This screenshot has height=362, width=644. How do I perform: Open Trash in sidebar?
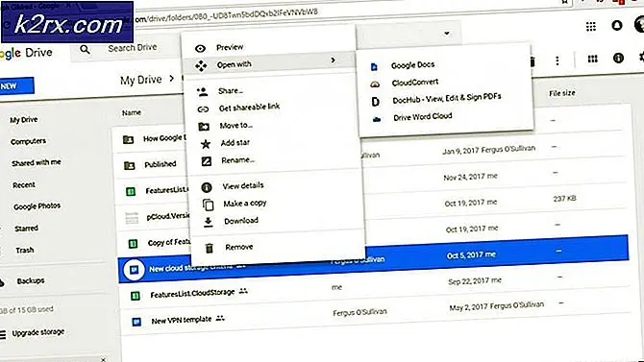coord(25,250)
